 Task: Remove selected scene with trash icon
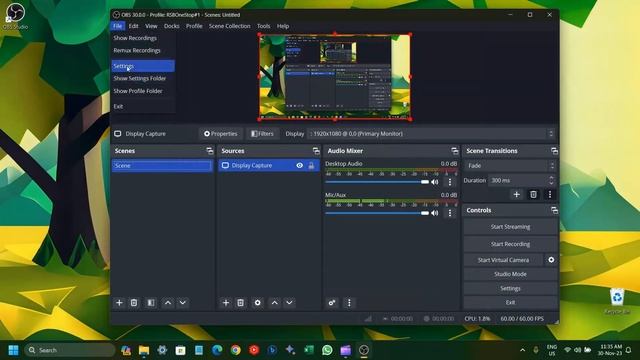134,303
